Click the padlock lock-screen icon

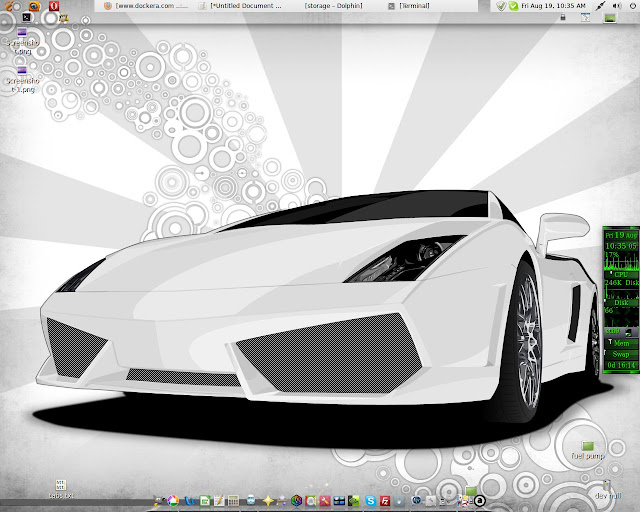(x=563, y=18)
